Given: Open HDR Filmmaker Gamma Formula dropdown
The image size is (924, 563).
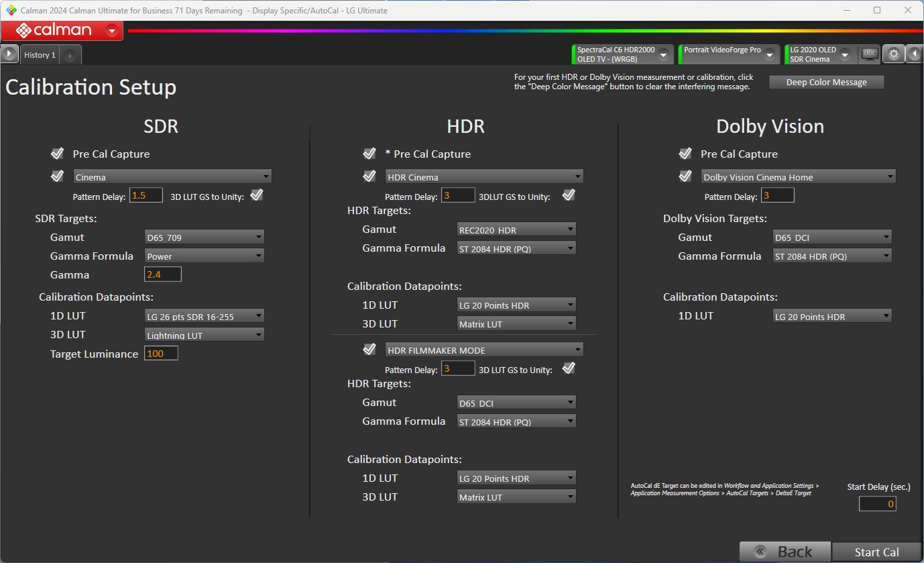Looking at the screenshot, I should click(x=516, y=421).
